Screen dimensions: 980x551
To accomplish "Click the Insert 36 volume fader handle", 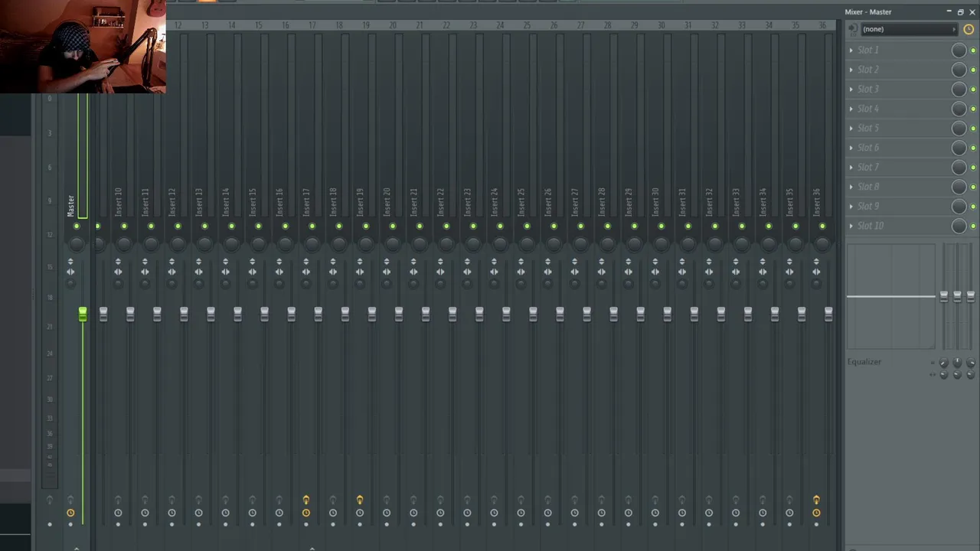I will 828,315.
